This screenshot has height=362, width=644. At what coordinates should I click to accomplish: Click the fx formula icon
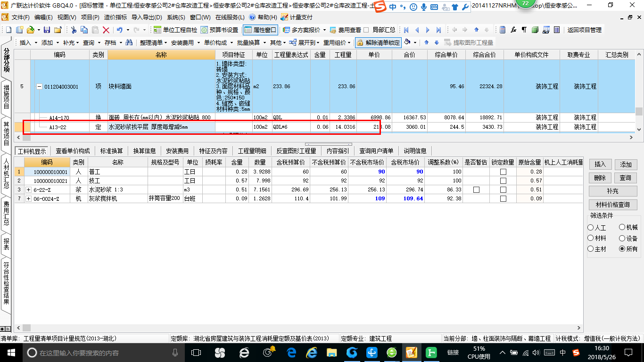click(x=513, y=30)
